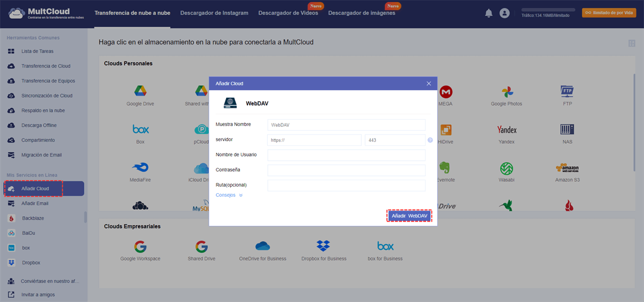Screen dimensions: 644x302
Task: Open the Google Drive cloud icon
Action: point(140,91)
